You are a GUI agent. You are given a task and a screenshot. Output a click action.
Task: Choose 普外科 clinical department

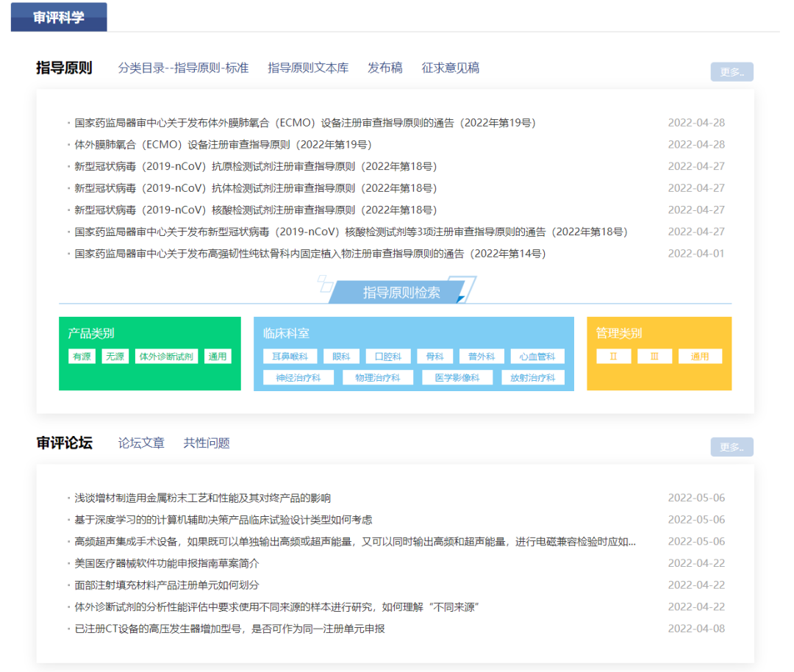481,357
